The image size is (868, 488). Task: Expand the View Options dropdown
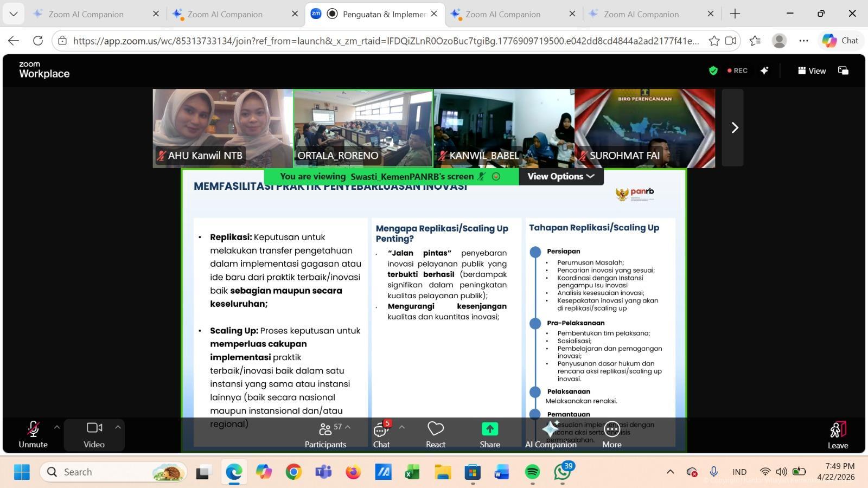(x=560, y=176)
